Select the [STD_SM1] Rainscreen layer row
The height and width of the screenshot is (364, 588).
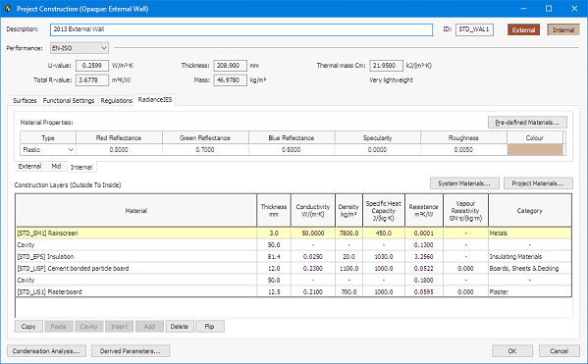294,234
